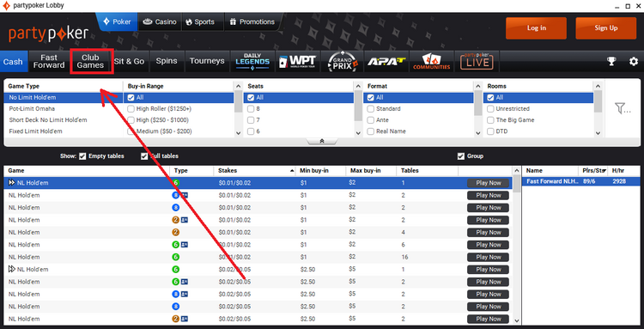Screen dimensions: 644x329
Task: Select Fixed Limit Hold'em game type
Action: coord(36,131)
